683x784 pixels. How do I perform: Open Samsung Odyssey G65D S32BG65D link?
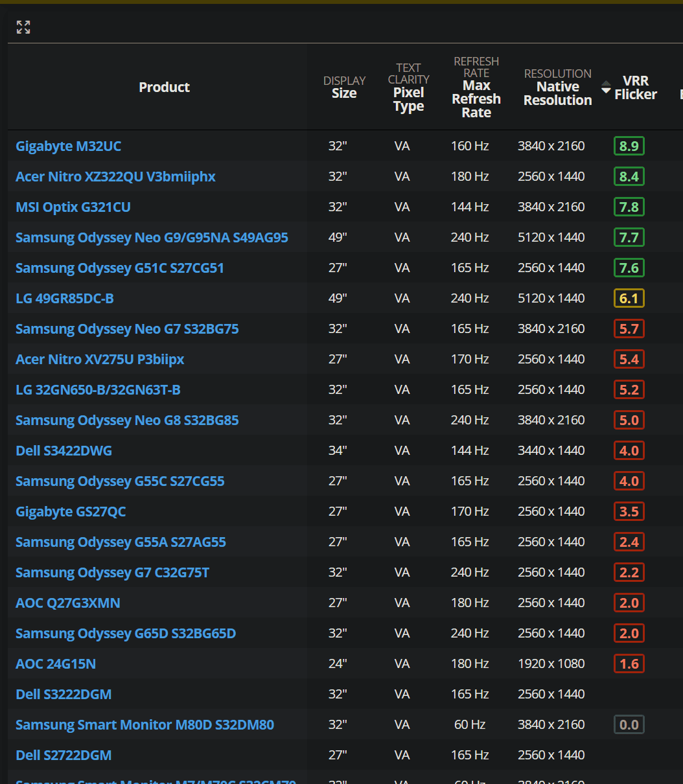pyautogui.click(x=126, y=633)
